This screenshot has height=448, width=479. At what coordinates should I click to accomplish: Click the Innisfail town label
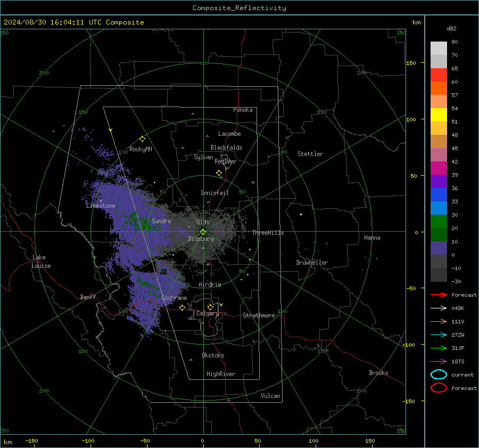[x=214, y=193]
